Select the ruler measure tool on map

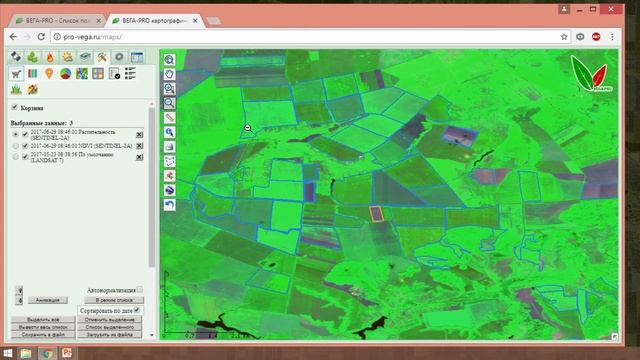point(169,118)
